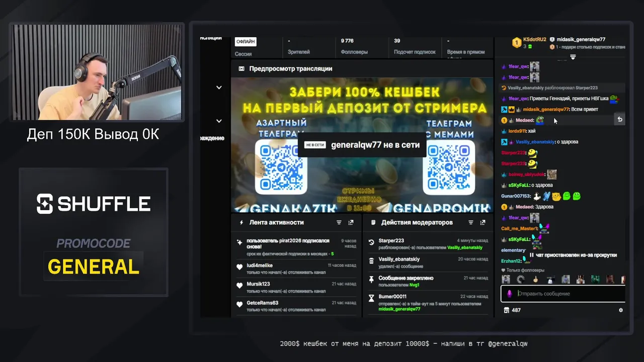The image size is (644, 362).
Task: Click the ОФЛАЙН status badge
Action: pos(246,42)
